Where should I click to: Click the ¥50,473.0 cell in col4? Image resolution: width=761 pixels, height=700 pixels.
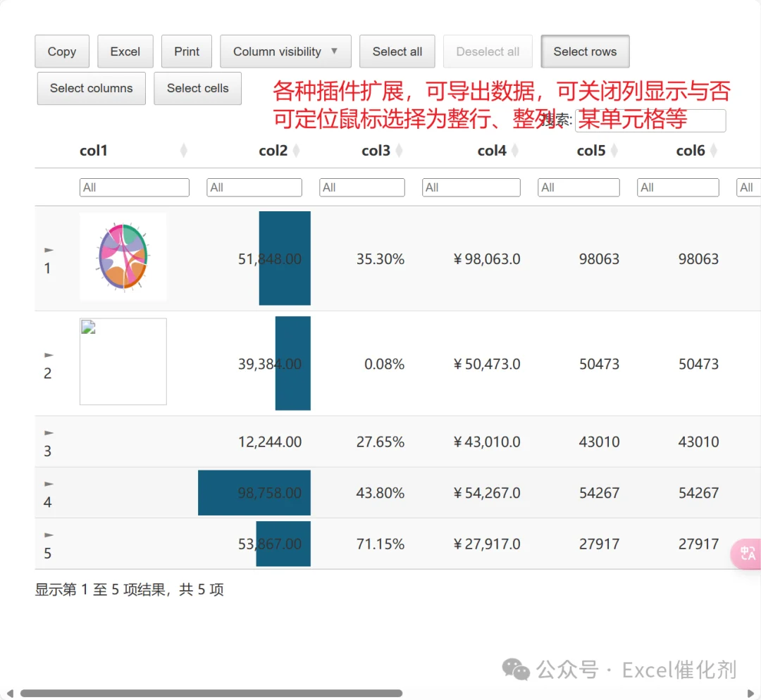pyautogui.click(x=486, y=364)
